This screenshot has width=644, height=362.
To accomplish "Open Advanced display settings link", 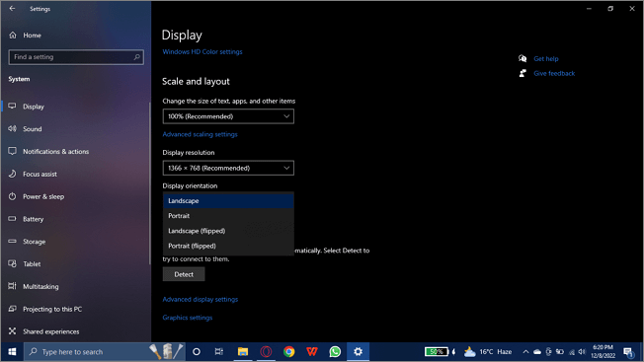I will coord(201,300).
